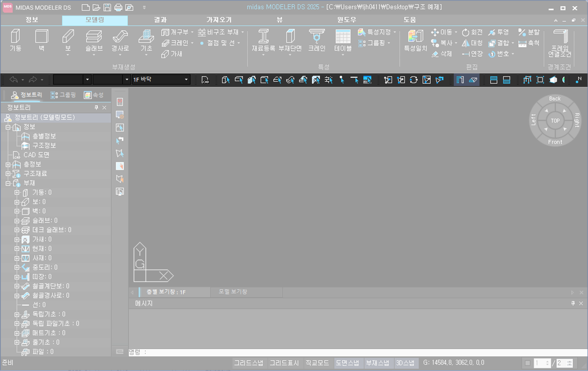Click the 특성일치 match properties icon
Viewport: 588px width, 371px height.
coord(416,40)
